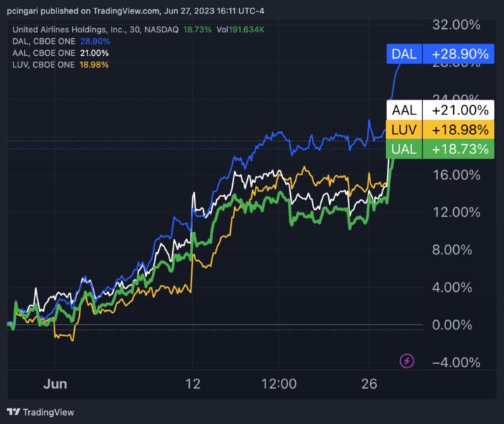Click the 16.00% axis label

click(457, 175)
